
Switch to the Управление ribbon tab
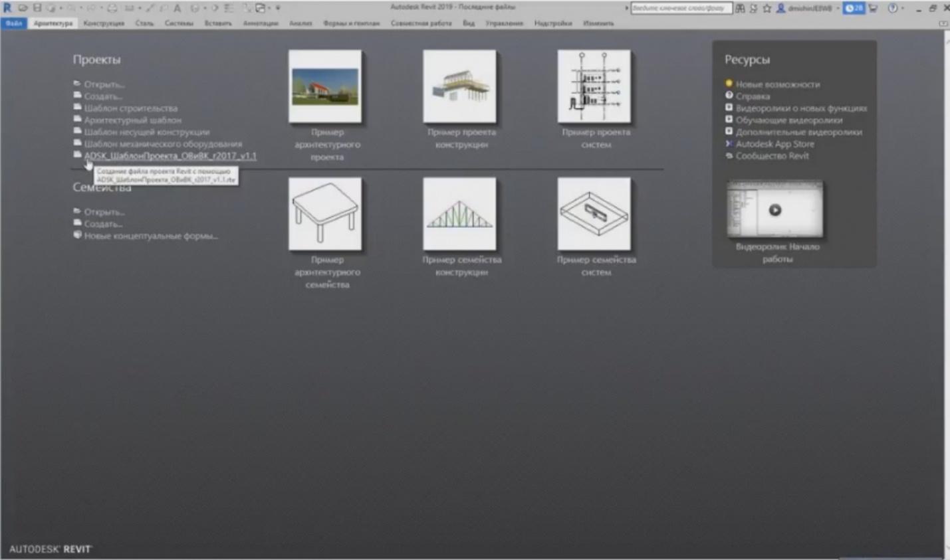point(504,23)
